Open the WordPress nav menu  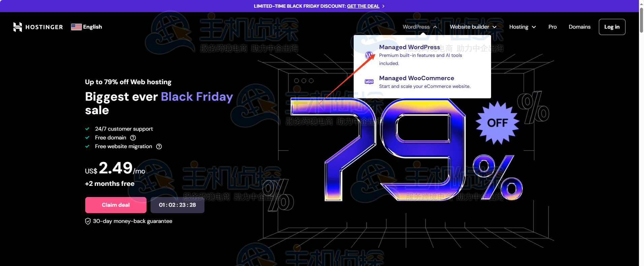pos(420,27)
